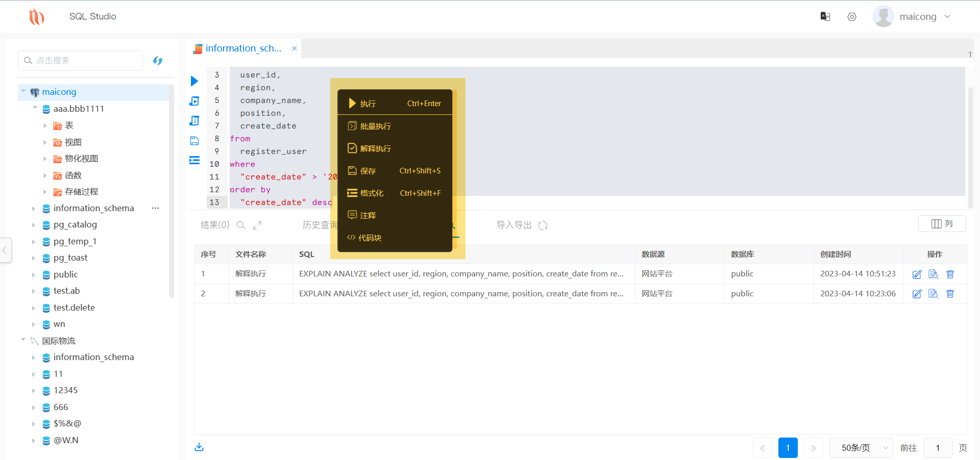Click the search icon next to 结果(0)
Image resolution: width=980 pixels, height=460 pixels.
(241, 225)
